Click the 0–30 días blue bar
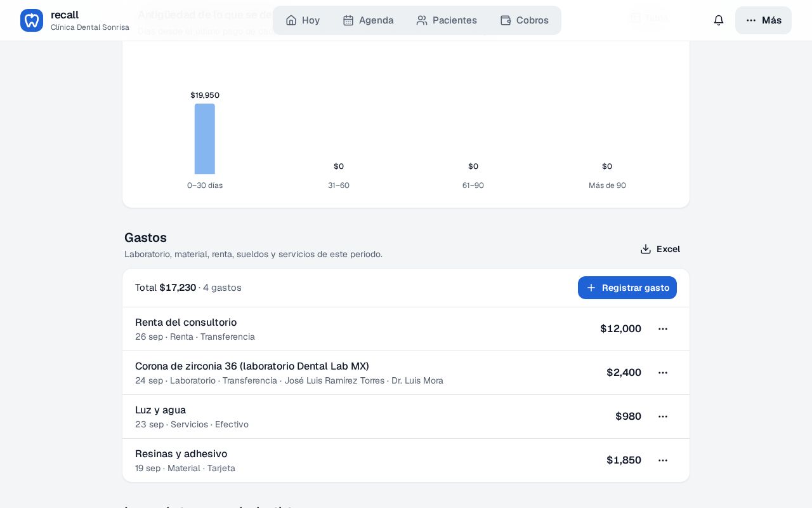 205,139
